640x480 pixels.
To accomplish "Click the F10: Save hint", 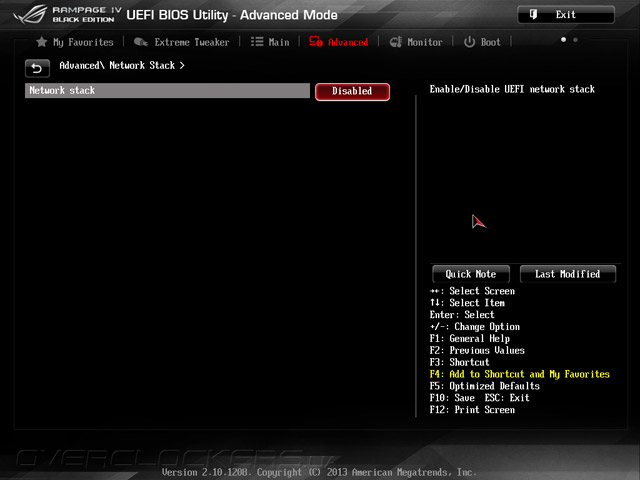I will click(x=452, y=398).
